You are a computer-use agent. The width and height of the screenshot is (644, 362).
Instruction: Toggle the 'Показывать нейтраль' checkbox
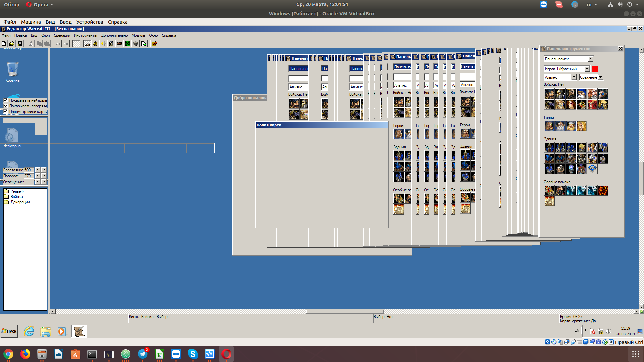tap(6, 100)
